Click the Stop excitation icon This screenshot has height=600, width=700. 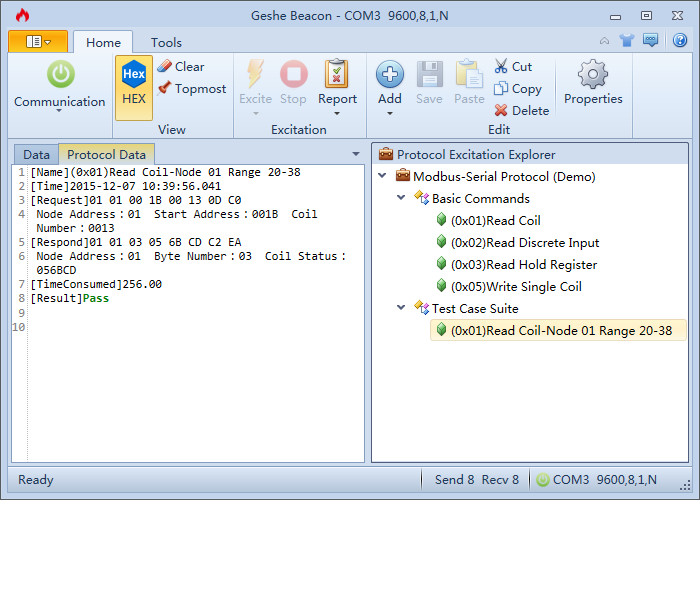click(293, 74)
